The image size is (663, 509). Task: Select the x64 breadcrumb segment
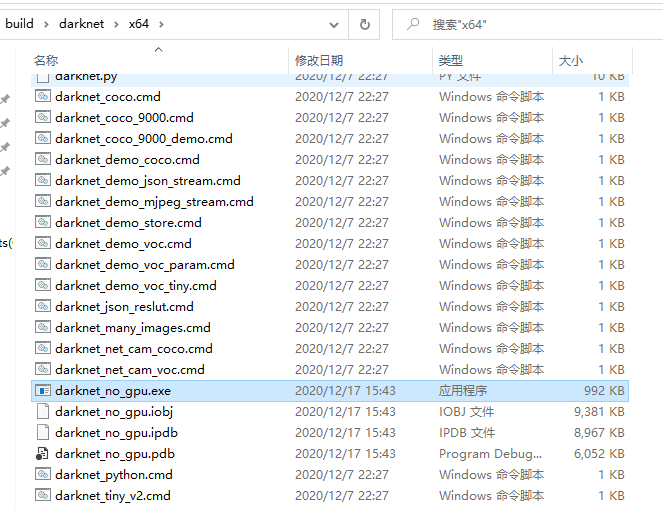coord(139,24)
